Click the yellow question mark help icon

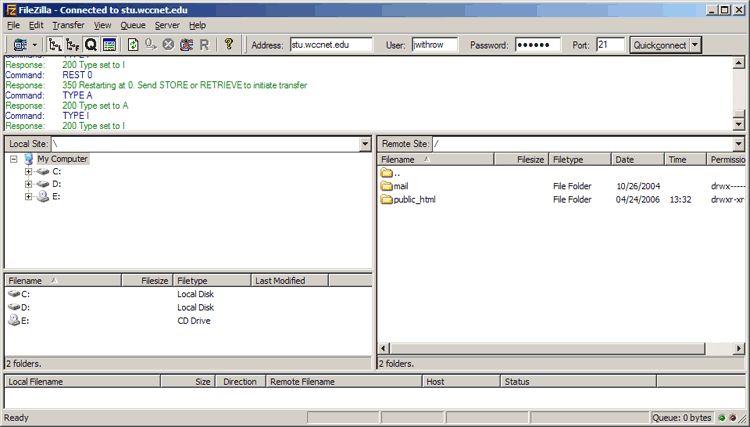tap(229, 44)
